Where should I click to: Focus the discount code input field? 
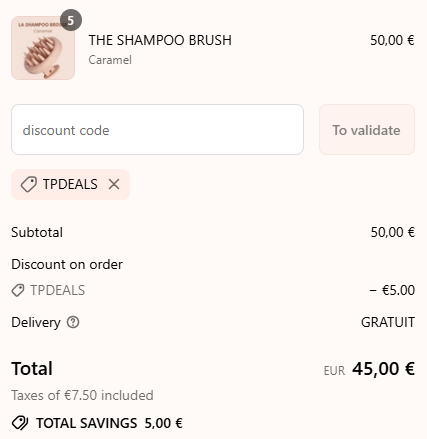pos(157,130)
